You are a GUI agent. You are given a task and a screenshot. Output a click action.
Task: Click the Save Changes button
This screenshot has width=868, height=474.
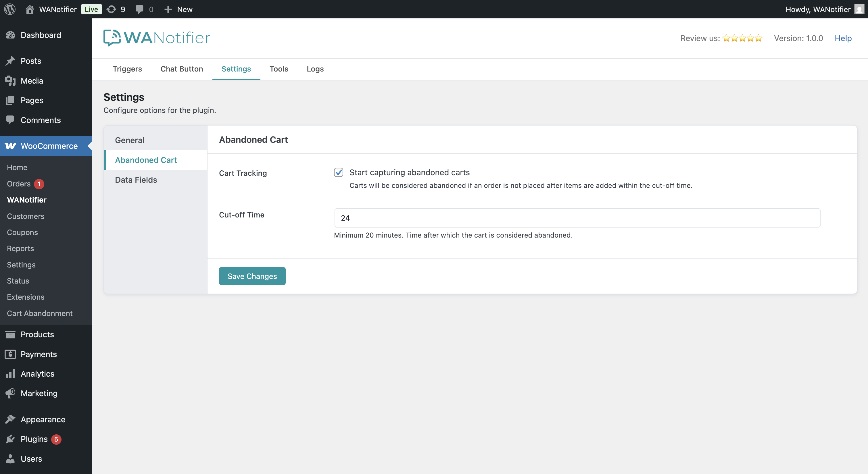click(252, 276)
